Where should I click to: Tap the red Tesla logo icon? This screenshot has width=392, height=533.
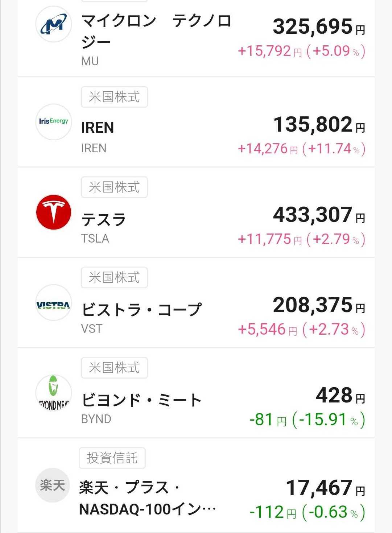tap(53, 212)
